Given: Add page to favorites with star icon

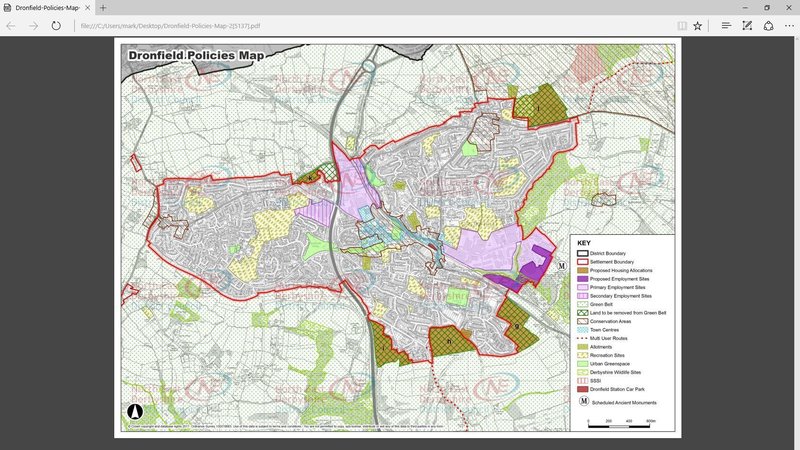Looking at the screenshot, I should click(698, 25).
